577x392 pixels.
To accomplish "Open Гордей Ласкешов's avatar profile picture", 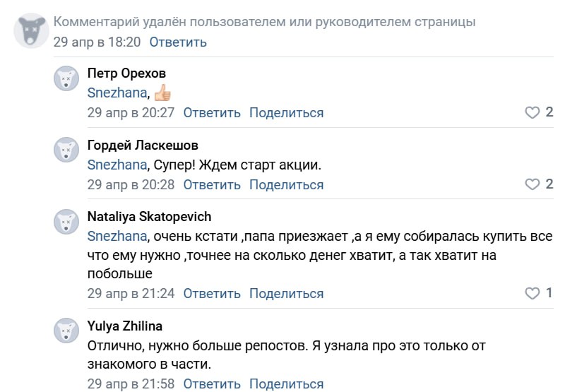I will pyautogui.click(x=66, y=150).
